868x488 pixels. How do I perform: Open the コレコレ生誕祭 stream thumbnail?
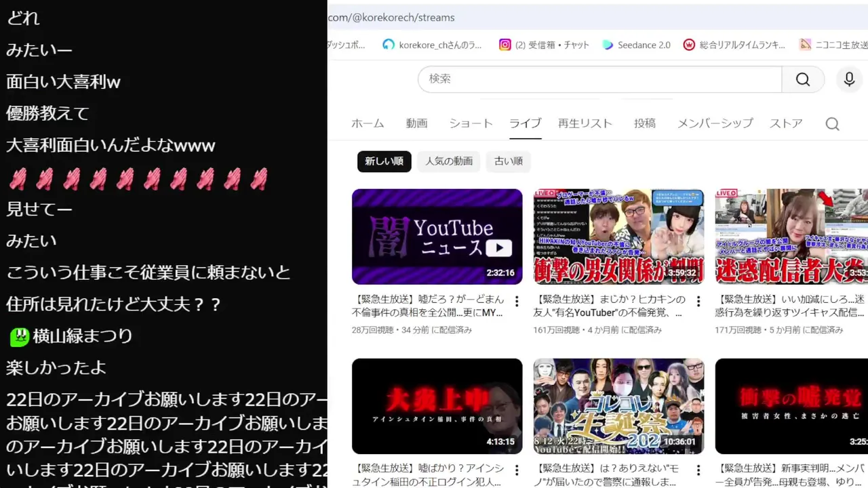(x=619, y=406)
